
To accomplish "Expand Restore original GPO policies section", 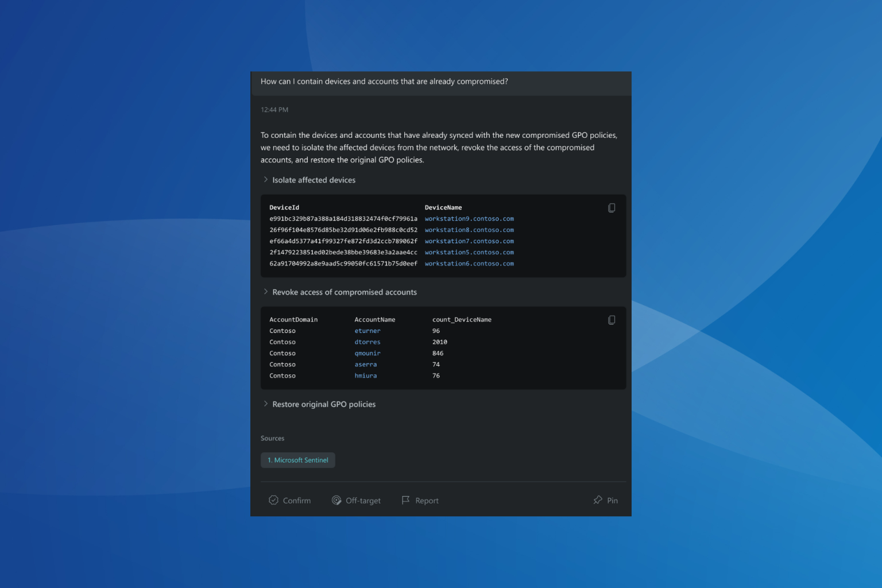I will pyautogui.click(x=319, y=404).
